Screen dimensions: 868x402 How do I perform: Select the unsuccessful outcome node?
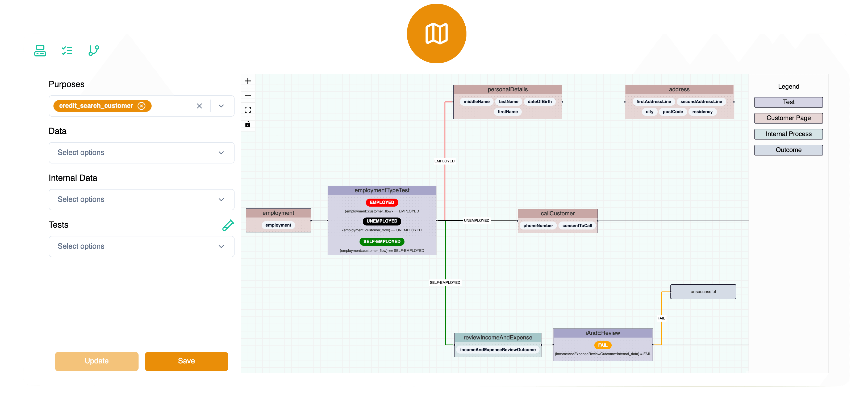pos(703,292)
